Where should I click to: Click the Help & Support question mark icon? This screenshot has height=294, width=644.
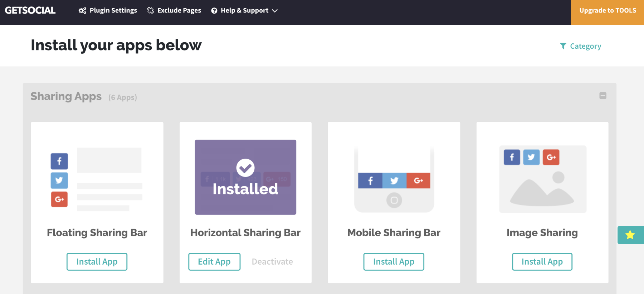214,11
